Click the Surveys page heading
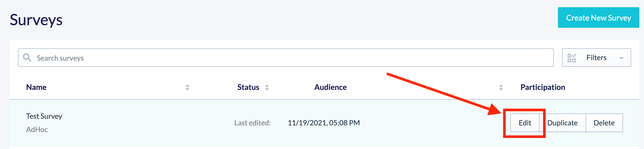This screenshot has height=149, width=644. tap(36, 20)
